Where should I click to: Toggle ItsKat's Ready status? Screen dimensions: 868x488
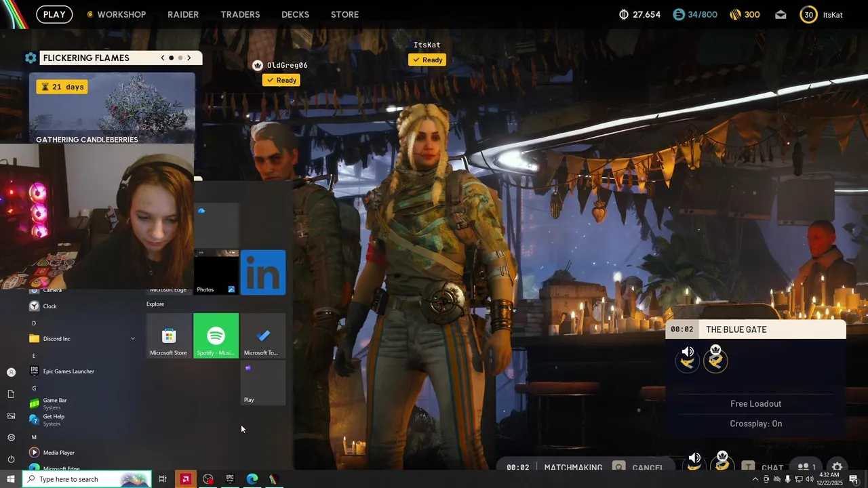coord(427,60)
